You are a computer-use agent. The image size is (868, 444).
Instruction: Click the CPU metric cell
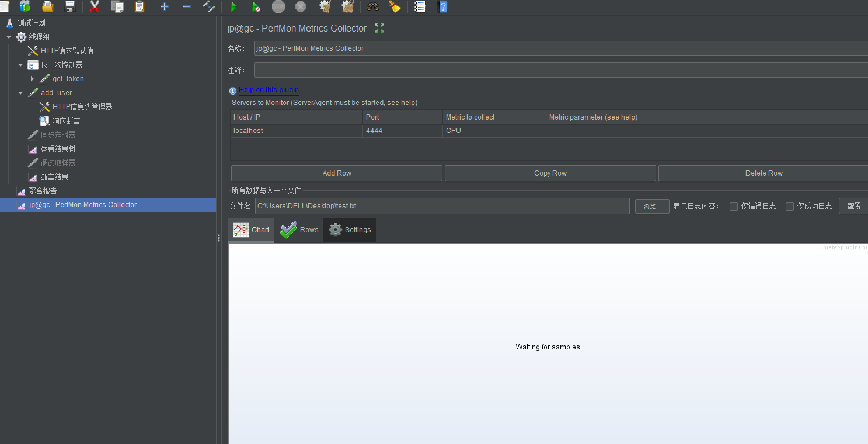coord(494,131)
